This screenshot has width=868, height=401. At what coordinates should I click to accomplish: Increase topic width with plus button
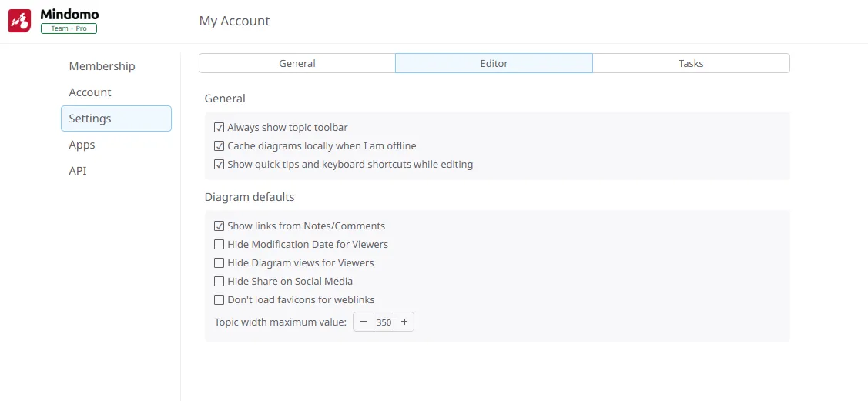click(404, 322)
